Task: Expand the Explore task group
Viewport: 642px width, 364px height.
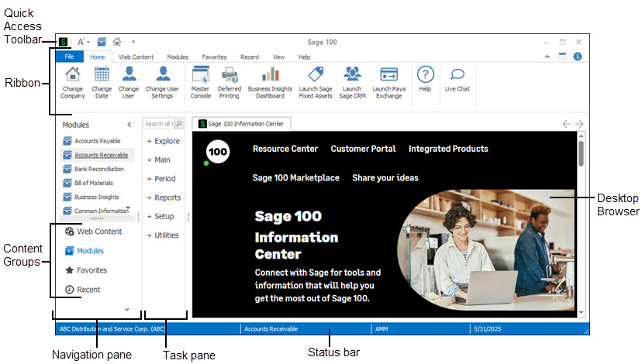Action: [x=163, y=141]
